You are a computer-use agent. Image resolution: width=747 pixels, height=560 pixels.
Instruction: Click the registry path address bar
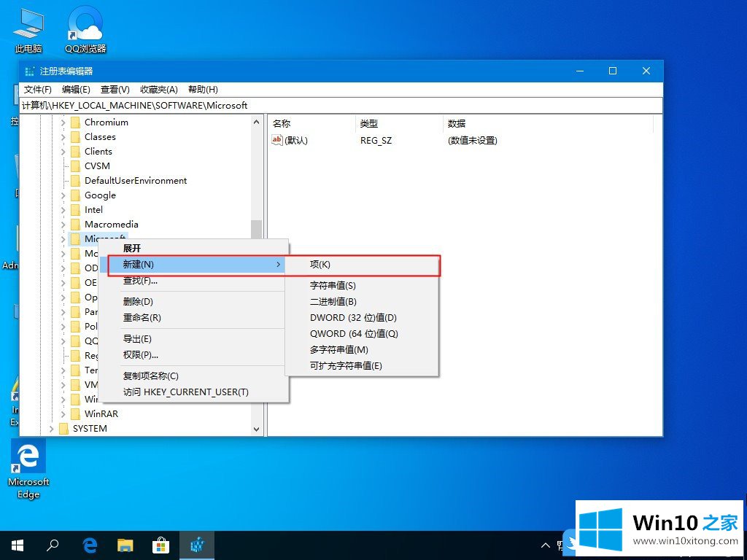(341, 106)
